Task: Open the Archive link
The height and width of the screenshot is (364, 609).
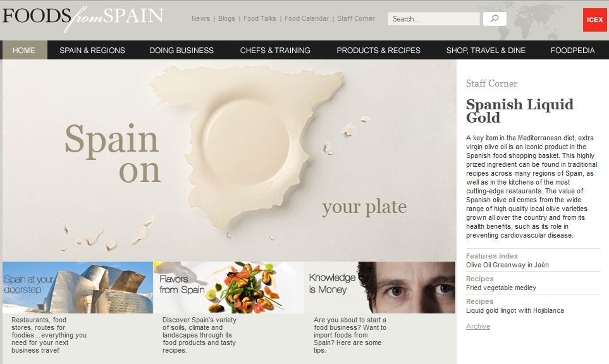Action: pyautogui.click(x=477, y=326)
